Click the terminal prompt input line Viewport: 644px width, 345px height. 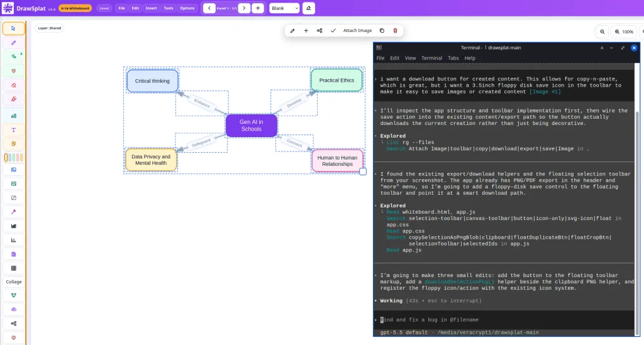click(x=504, y=320)
